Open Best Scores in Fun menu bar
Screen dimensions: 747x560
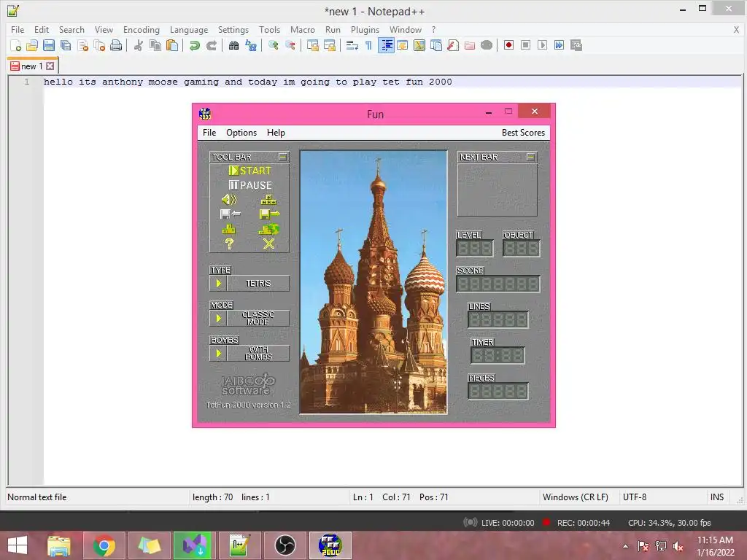point(523,133)
